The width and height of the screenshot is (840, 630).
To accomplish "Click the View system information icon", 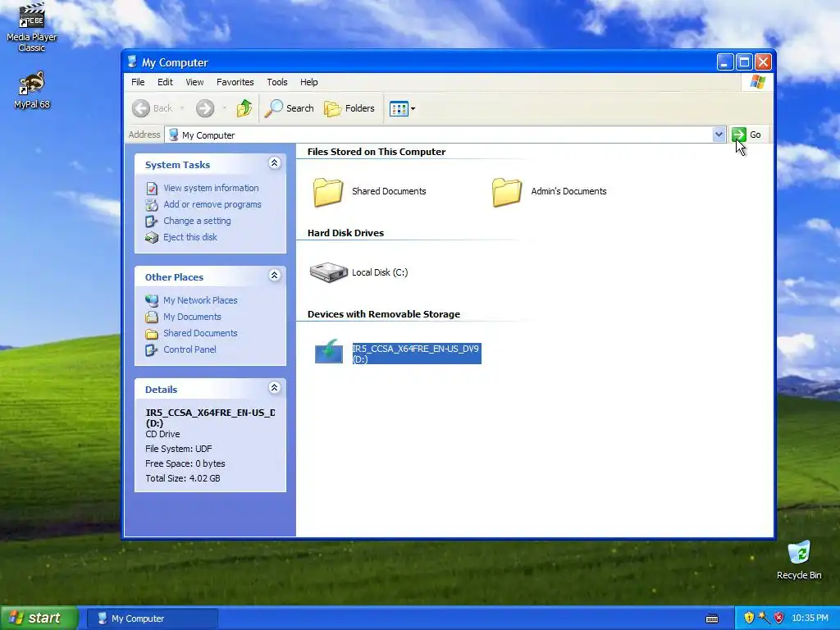I will [152, 189].
